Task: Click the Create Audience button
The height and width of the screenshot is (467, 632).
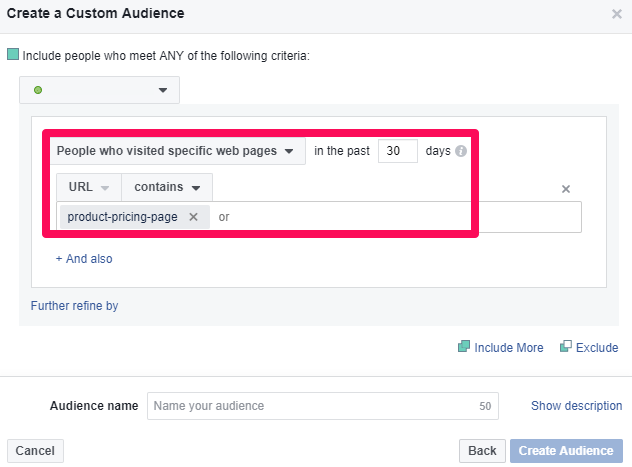Action: [x=567, y=451]
